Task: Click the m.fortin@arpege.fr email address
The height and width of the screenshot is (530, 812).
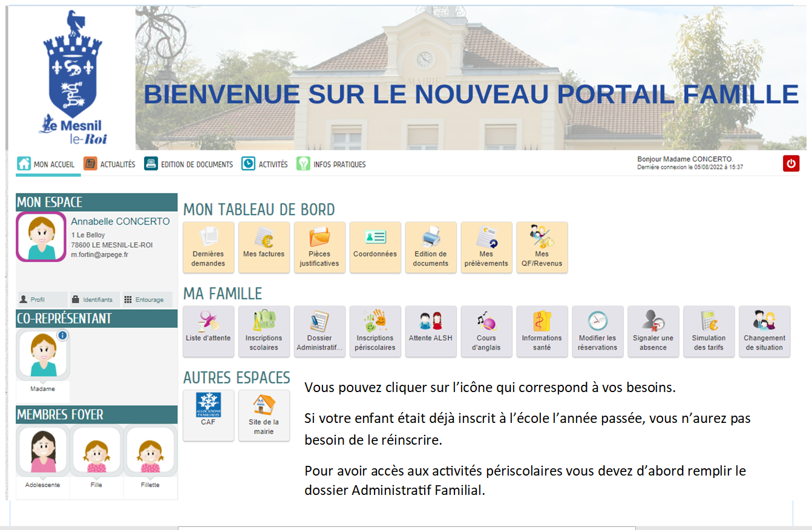Action: coord(99,255)
